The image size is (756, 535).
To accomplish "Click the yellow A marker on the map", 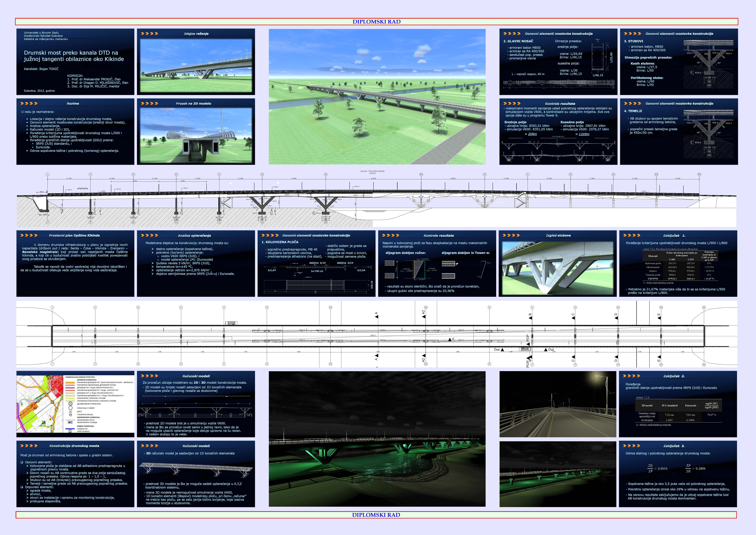I will (50, 419).
